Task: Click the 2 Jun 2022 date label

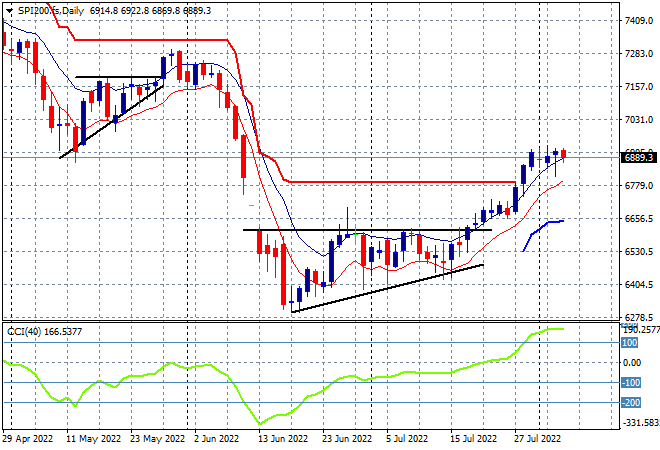Action: coord(216,439)
